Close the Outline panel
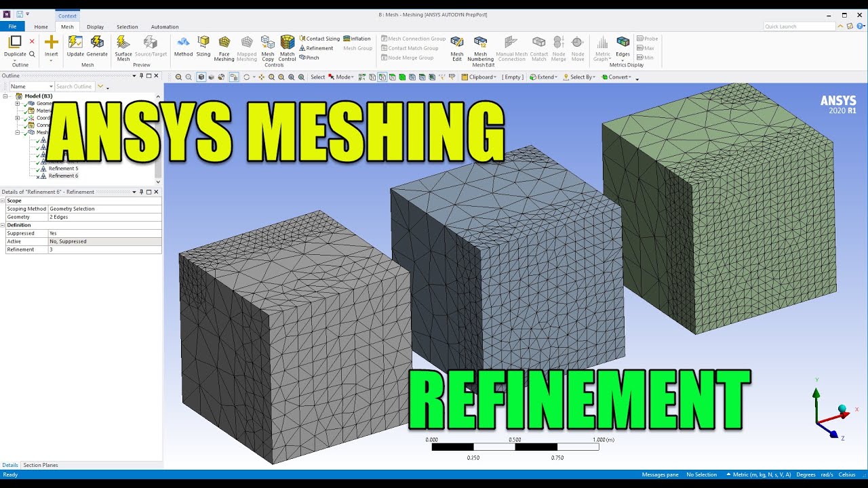 click(x=157, y=76)
